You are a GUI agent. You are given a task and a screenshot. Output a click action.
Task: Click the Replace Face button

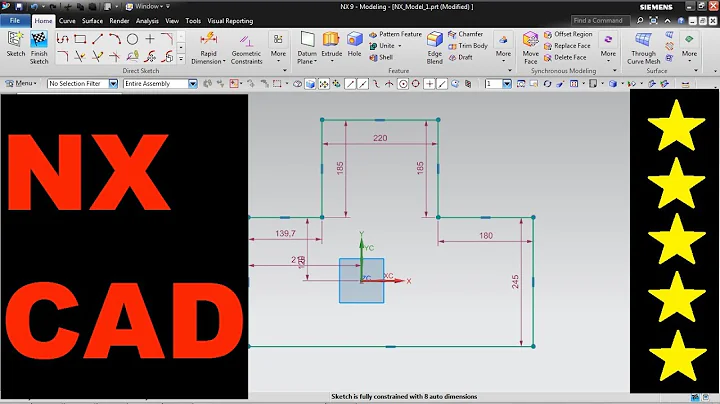(x=567, y=45)
